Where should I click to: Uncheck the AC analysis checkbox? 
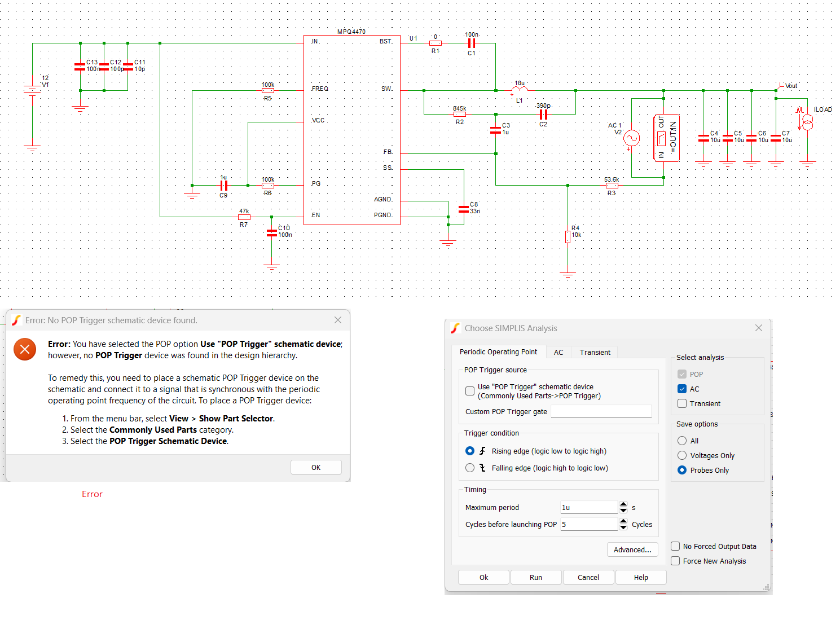(682, 389)
